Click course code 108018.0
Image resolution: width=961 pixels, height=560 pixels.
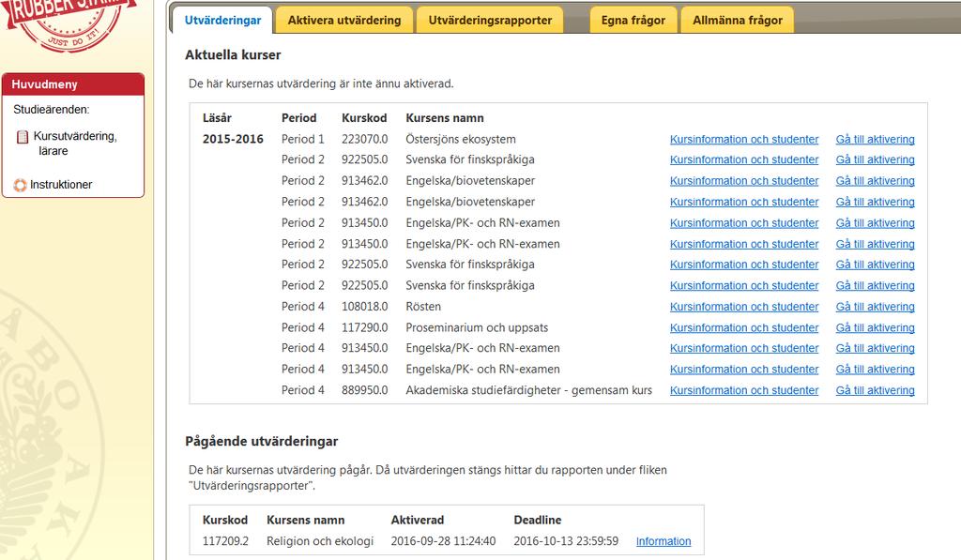(x=365, y=307)
